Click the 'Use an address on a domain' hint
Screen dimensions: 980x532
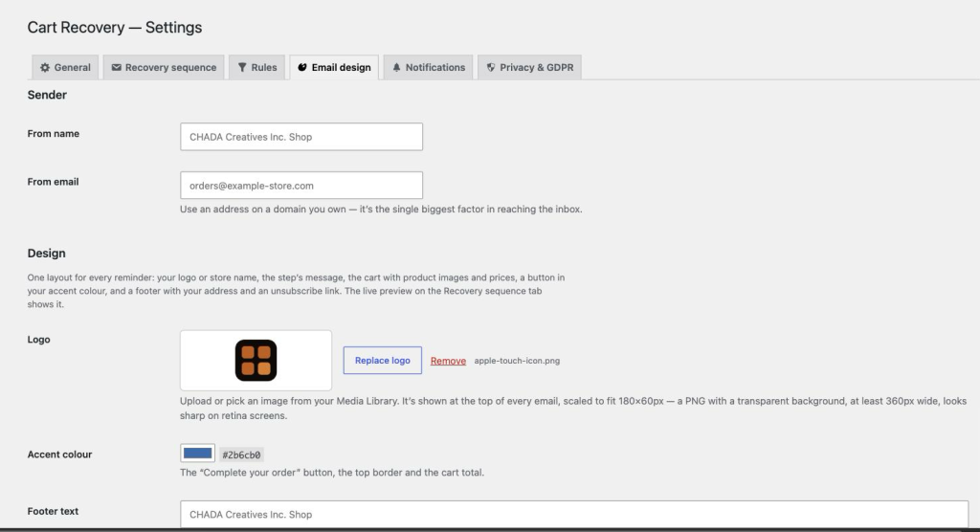tap(381, 210)
